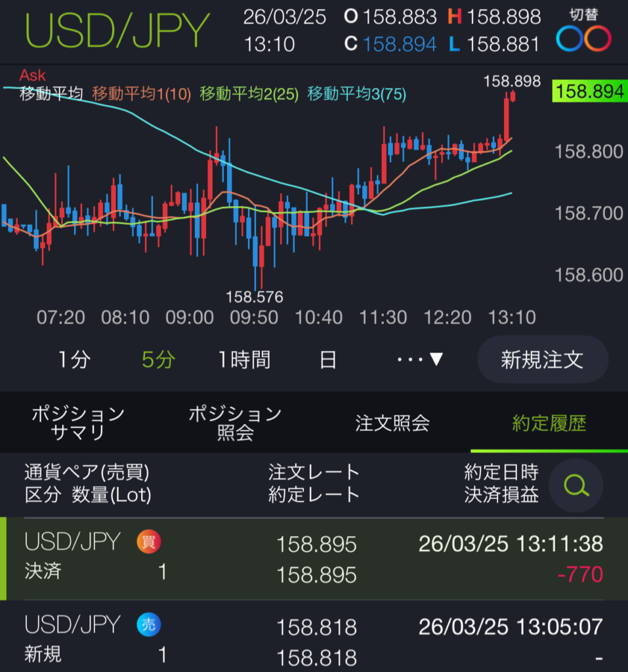The height and width of the screenshot is (672, 628).
Task: Open search via the magnifier icon
Action: tap(576, 486)
